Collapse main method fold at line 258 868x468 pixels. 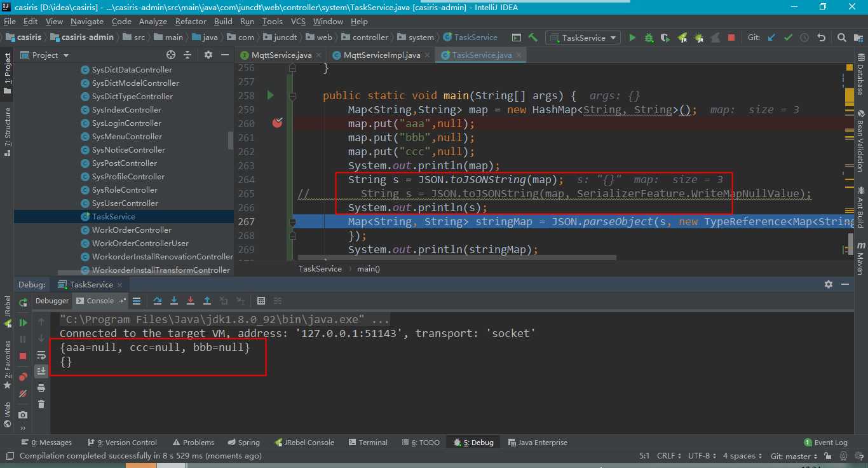tap(292, 96)
